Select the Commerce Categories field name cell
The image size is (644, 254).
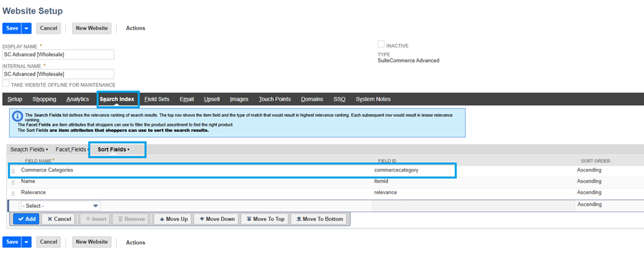click(x=47, y=170)
